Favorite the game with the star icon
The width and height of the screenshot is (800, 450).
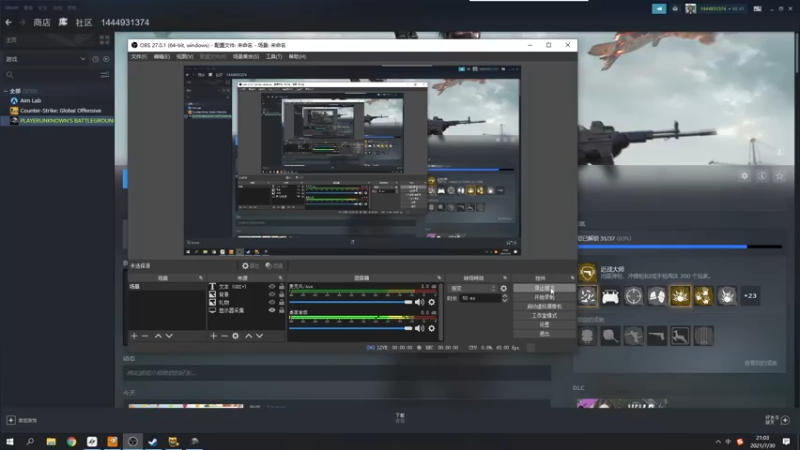coord(779,176)
